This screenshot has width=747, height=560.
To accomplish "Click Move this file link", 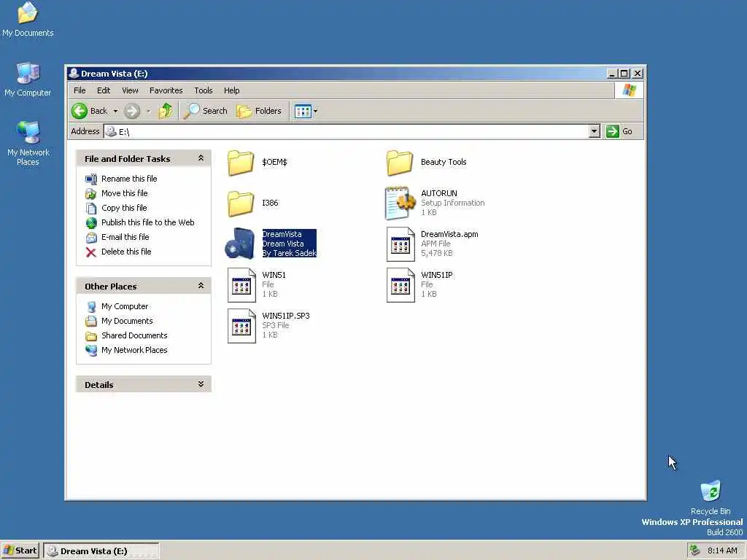I will pos(124,193).
